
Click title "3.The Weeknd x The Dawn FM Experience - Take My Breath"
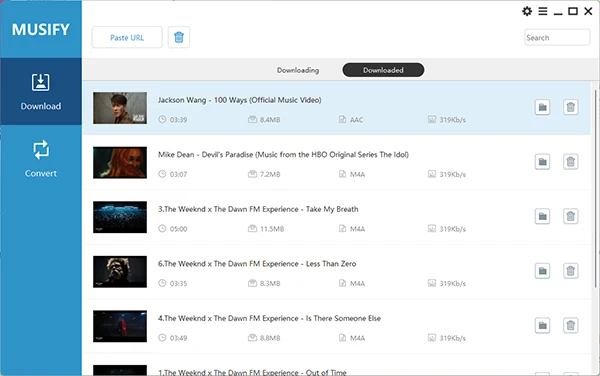(258, 209)
